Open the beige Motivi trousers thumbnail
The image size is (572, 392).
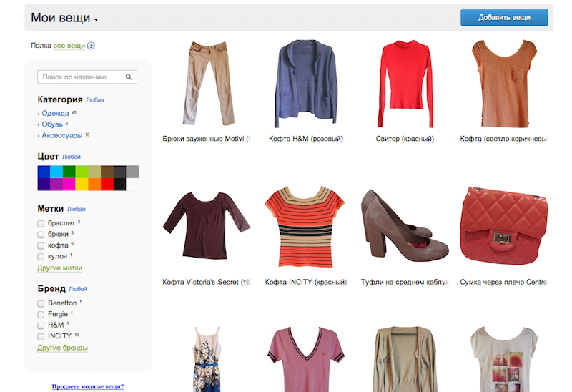click(208, 83)
